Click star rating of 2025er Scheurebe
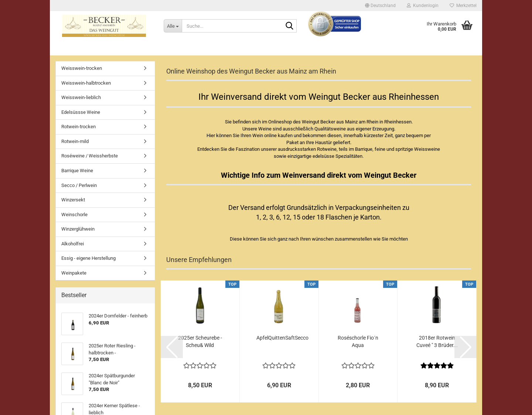This screenshot has width=532, height=415. (x=200, y=365)
